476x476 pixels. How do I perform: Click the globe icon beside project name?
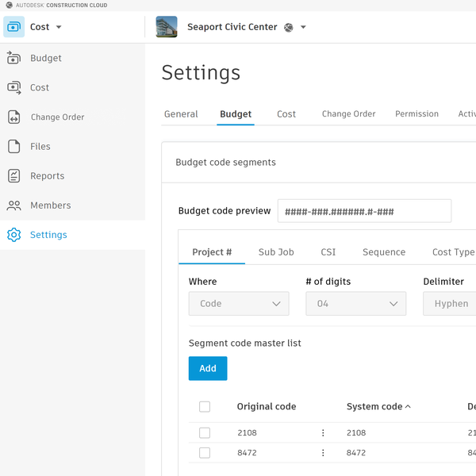289,27
